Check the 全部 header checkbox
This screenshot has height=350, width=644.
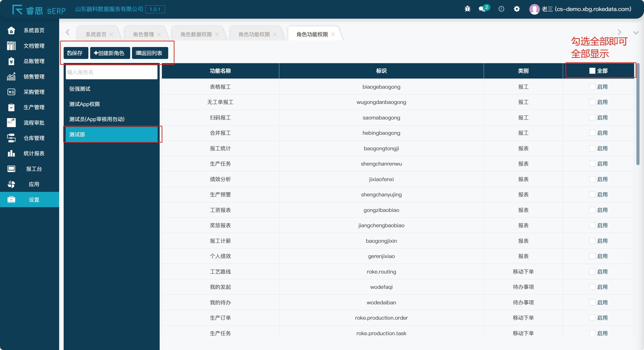(592, 71)
